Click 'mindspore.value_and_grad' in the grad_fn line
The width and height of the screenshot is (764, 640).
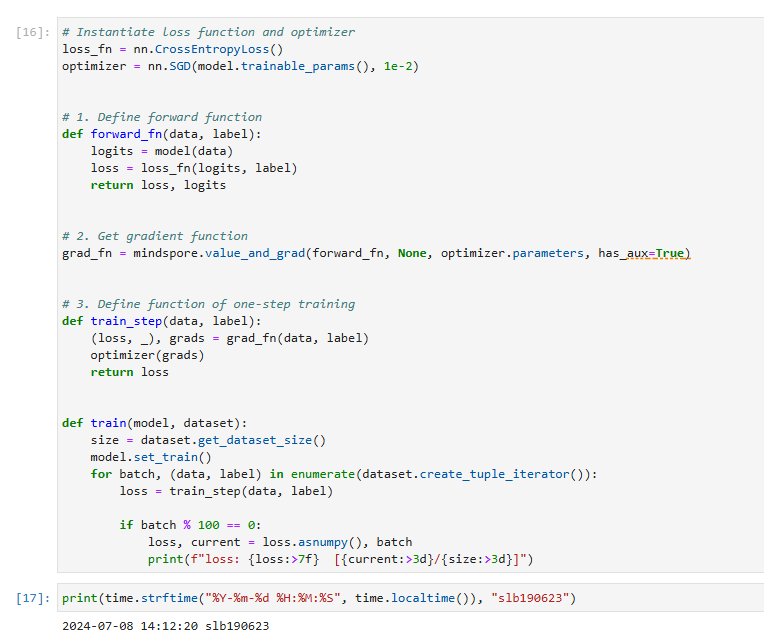219,253
